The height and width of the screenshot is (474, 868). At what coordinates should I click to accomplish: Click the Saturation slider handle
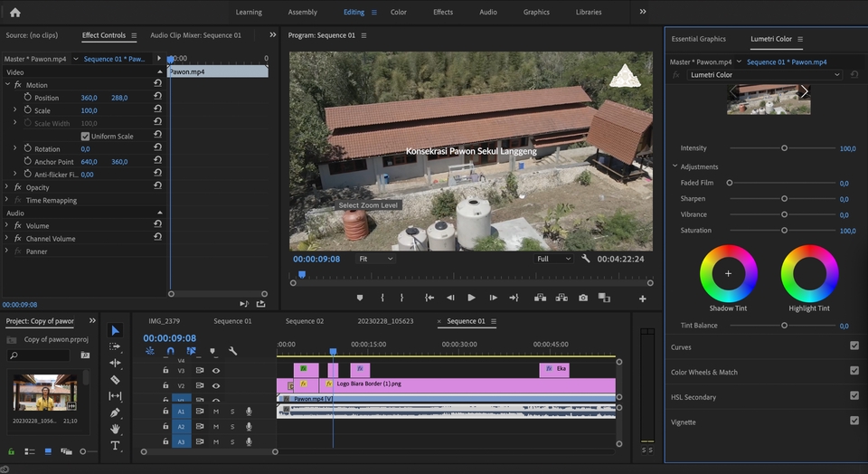pos(784,230)
